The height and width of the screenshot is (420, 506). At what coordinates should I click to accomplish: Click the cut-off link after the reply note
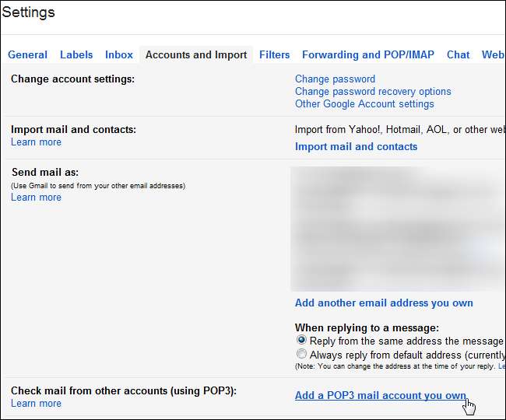(x=501, y=366)
